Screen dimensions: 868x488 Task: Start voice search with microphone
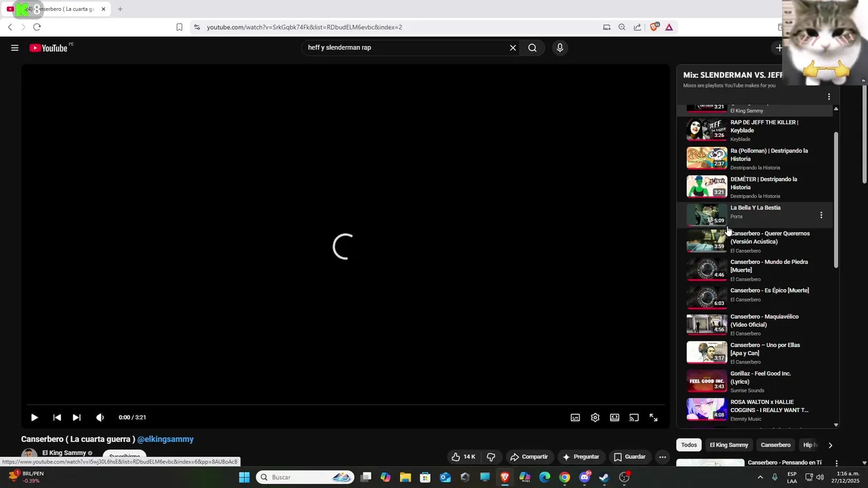tap(559, 47)
